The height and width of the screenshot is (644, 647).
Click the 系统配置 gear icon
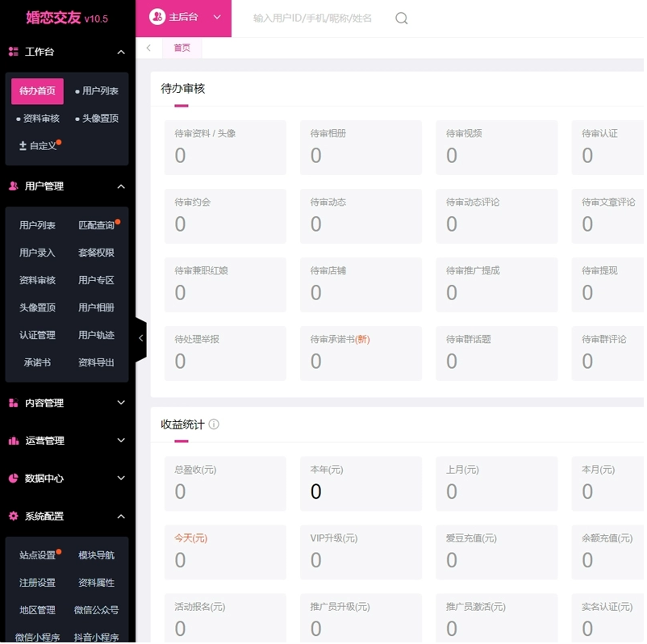coord(14,516)
